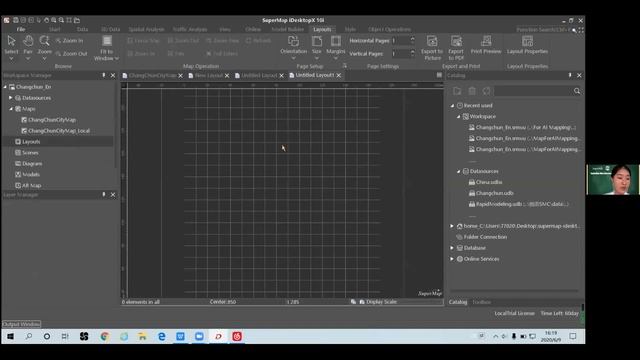Screen dimensions: 640x360
Task: Click the Function Search magnifier icon
Action: click(x=574, y=30)
